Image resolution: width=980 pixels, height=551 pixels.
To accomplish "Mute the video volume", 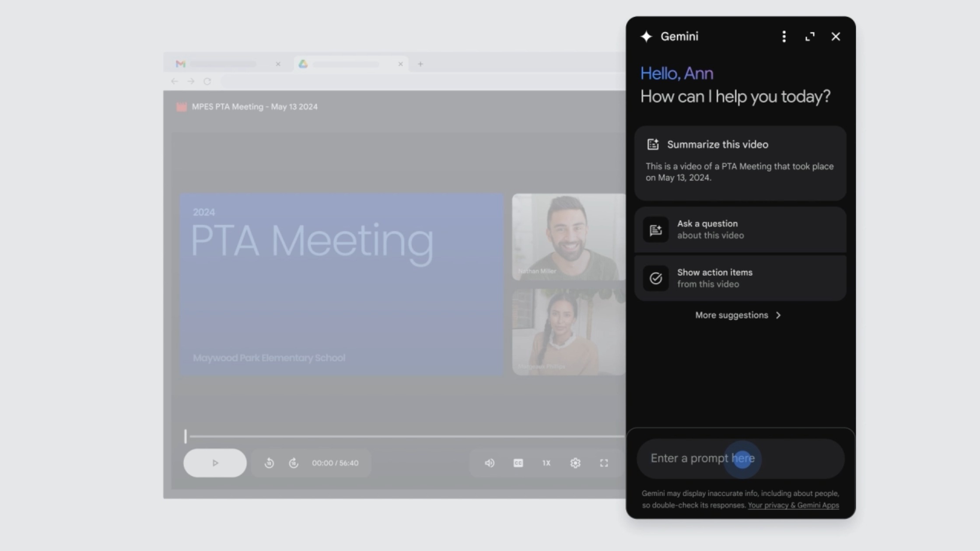I will pyautogui.click(x=490, y=463).
